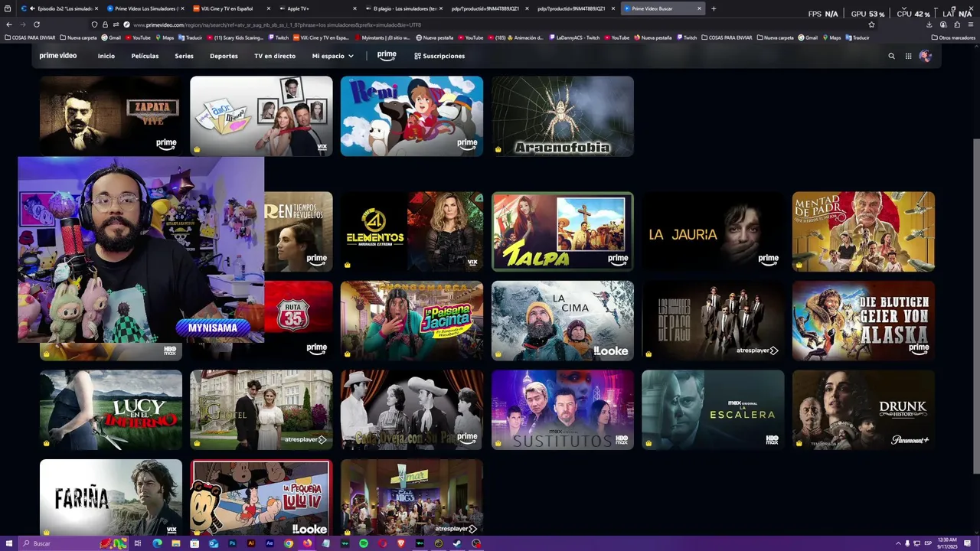Open the Zapata Vive title card

coord(111,116)
